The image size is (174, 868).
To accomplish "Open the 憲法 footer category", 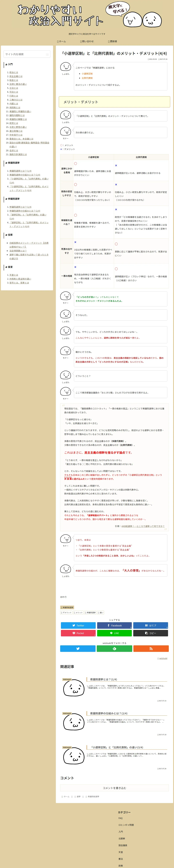I will [121, 859].
